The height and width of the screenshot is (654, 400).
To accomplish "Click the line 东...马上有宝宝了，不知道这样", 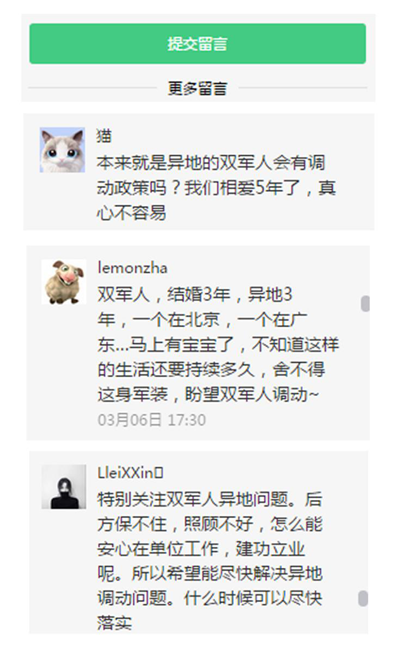I will (x=218, y=345).
